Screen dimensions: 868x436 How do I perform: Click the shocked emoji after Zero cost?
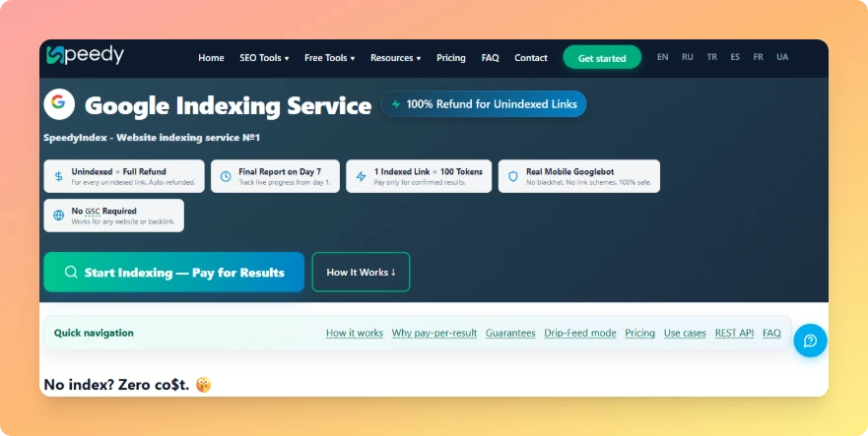(x=203, y=385)
